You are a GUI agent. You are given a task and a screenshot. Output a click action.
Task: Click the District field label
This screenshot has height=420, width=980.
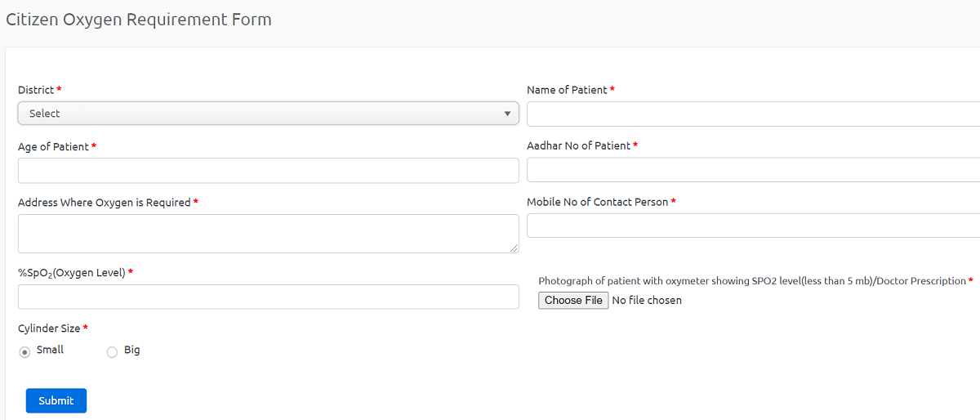36,90
